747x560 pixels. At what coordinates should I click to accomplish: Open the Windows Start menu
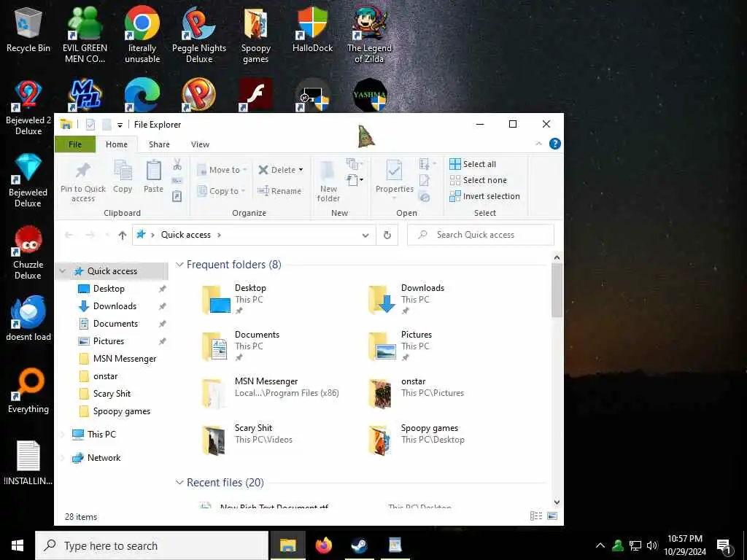[x=18, y=545]
